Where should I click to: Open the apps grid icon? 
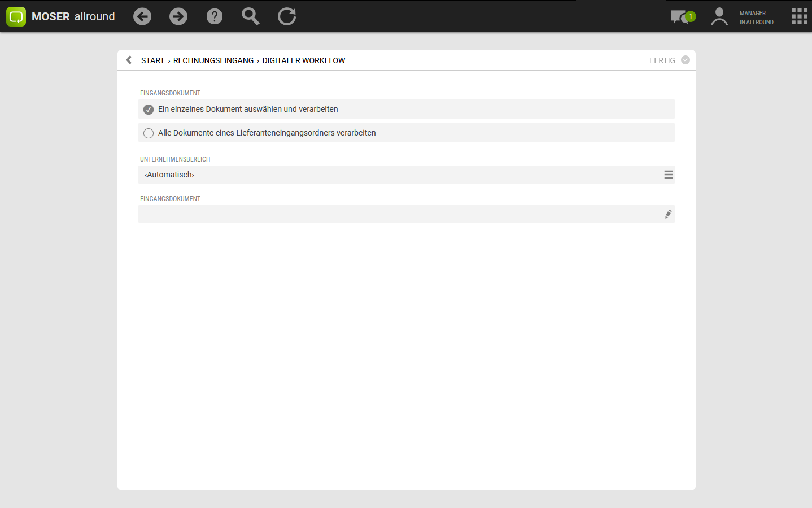[799, 16]
